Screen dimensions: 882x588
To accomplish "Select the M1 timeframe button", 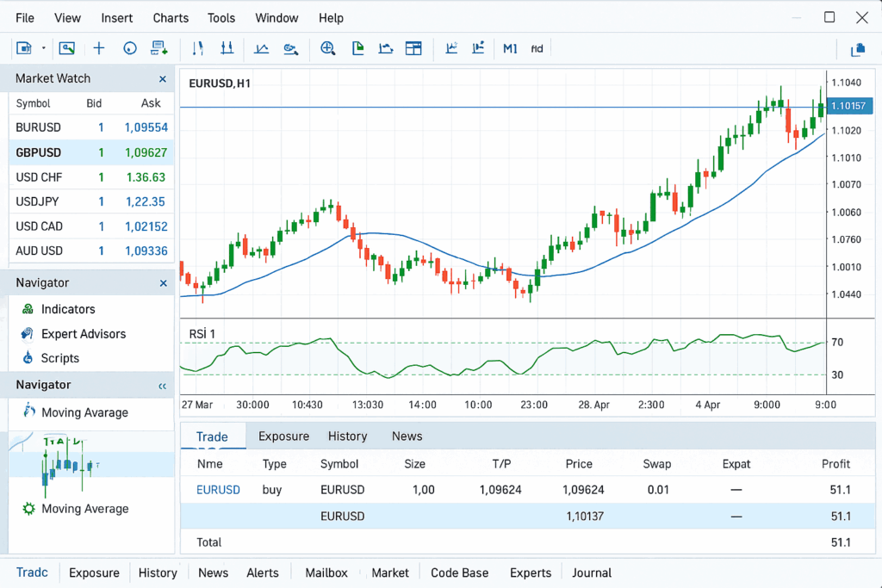I will (510, 48).
